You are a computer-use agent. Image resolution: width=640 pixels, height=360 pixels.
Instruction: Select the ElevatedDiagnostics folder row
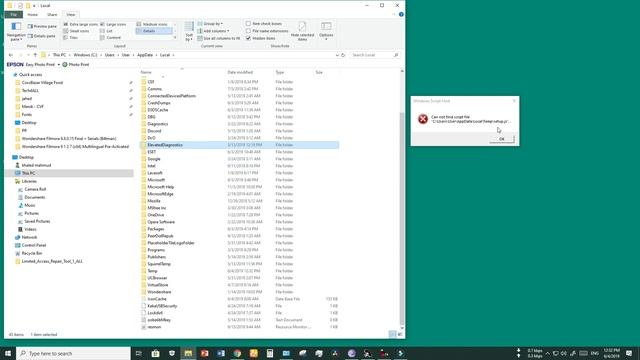(x=240, y=145)
